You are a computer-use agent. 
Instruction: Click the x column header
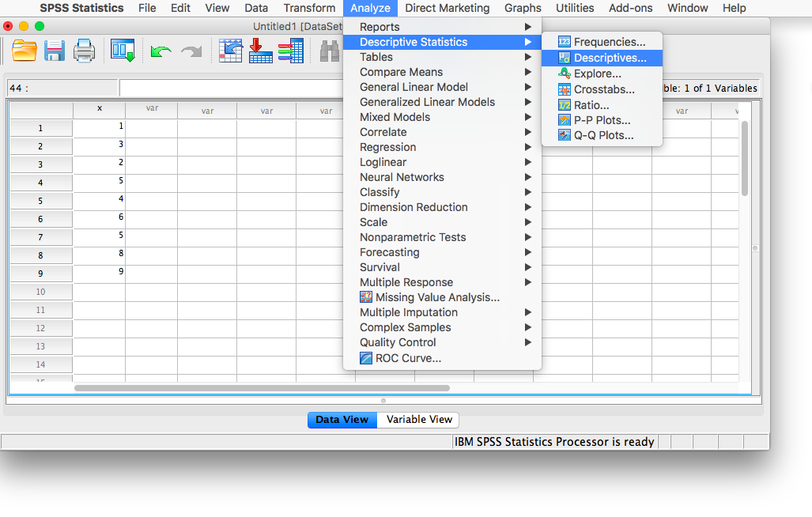click(x=99, y=108)
